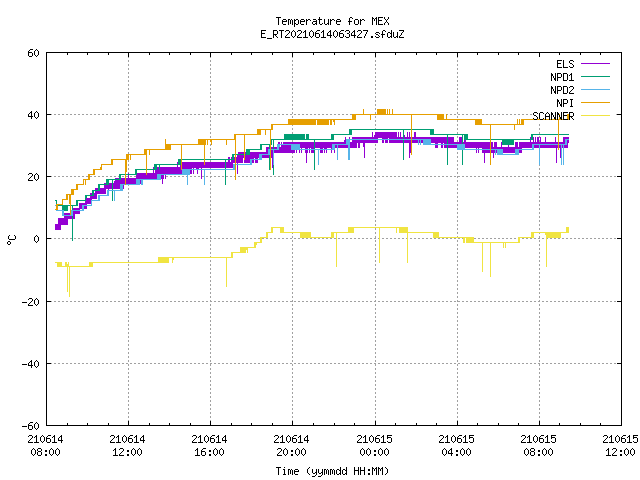640x480 pixels.
Task: Click the x-axis tick label 210614 16:00
Action: click(209, 446)
